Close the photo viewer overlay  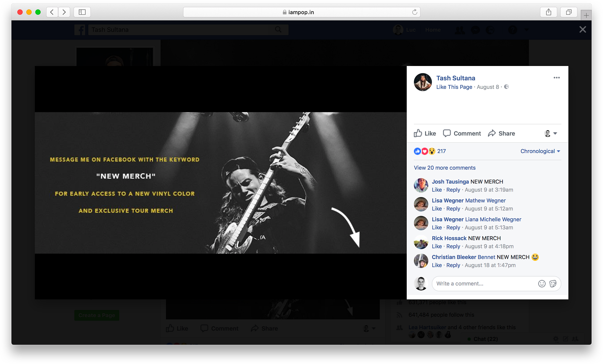[x=582, y=30]
